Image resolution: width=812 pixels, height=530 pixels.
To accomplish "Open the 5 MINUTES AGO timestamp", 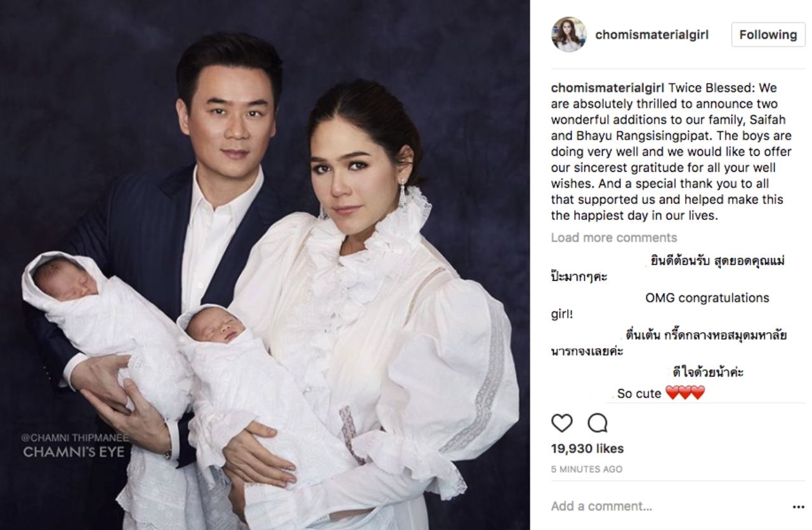I will (x=586, y=470).
